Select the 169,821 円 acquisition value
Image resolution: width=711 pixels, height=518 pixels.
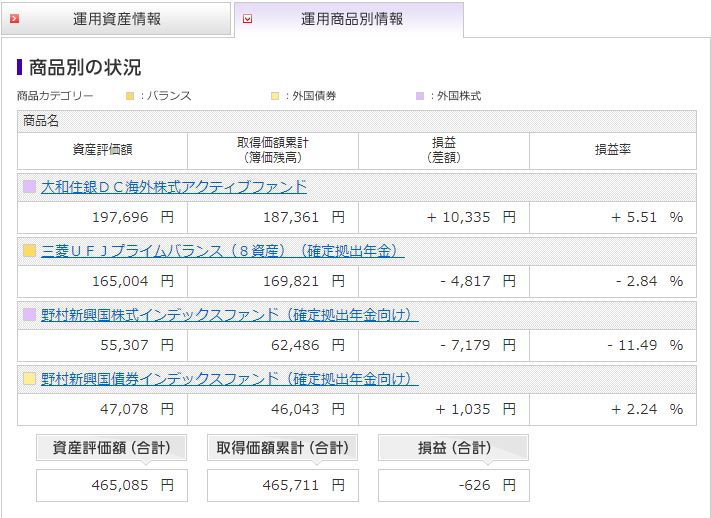304,281
